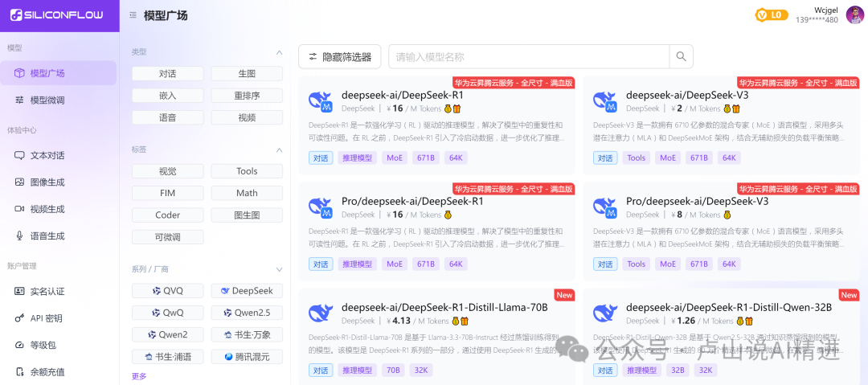Click the 视频生成 camera icon
Screen dimensions: 868x385
19,209
